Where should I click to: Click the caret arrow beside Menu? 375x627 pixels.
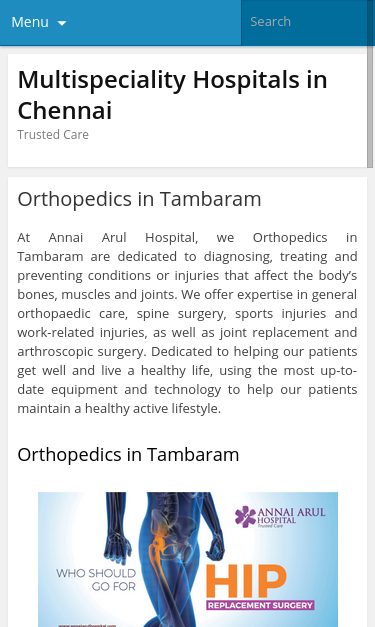pyautogui.click(x=62, y=23)
